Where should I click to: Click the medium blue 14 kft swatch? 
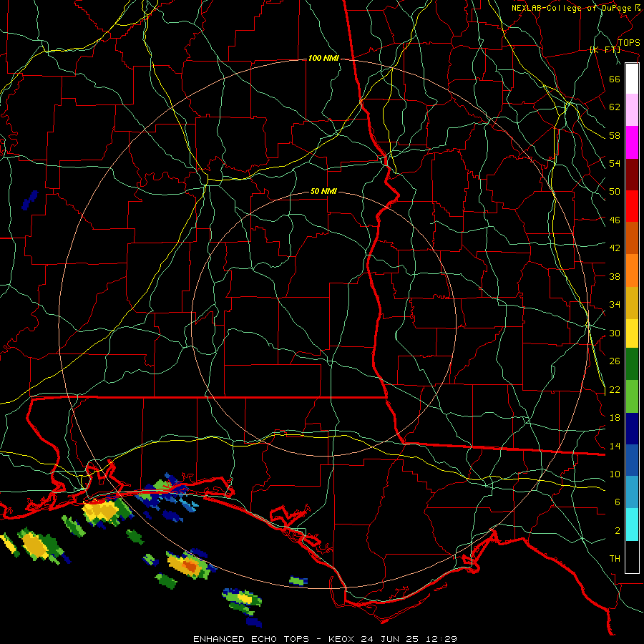pos(632,460)
